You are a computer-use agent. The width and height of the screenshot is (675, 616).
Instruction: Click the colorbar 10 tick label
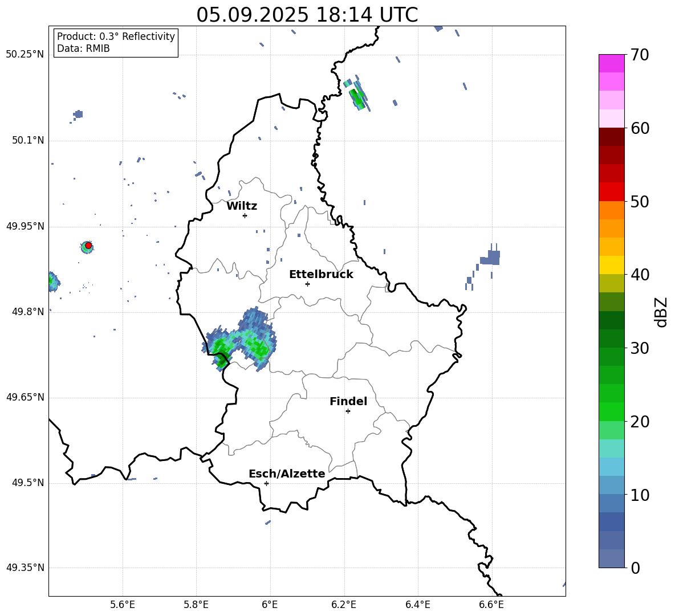click(640, 495)
